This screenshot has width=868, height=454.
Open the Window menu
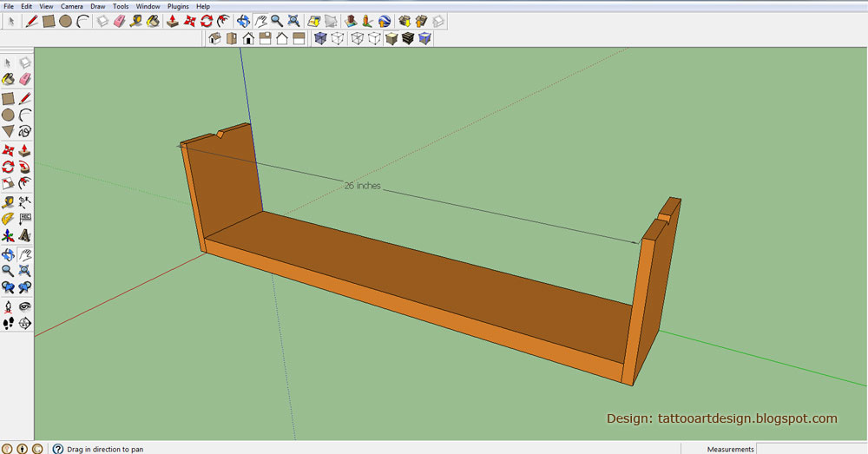tap(148, 6)
